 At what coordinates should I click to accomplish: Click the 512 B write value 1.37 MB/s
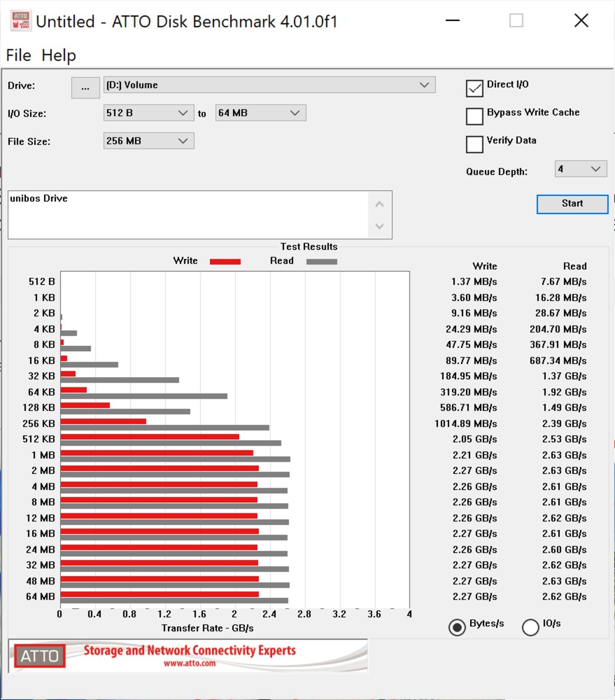click(x=474, y=281)
